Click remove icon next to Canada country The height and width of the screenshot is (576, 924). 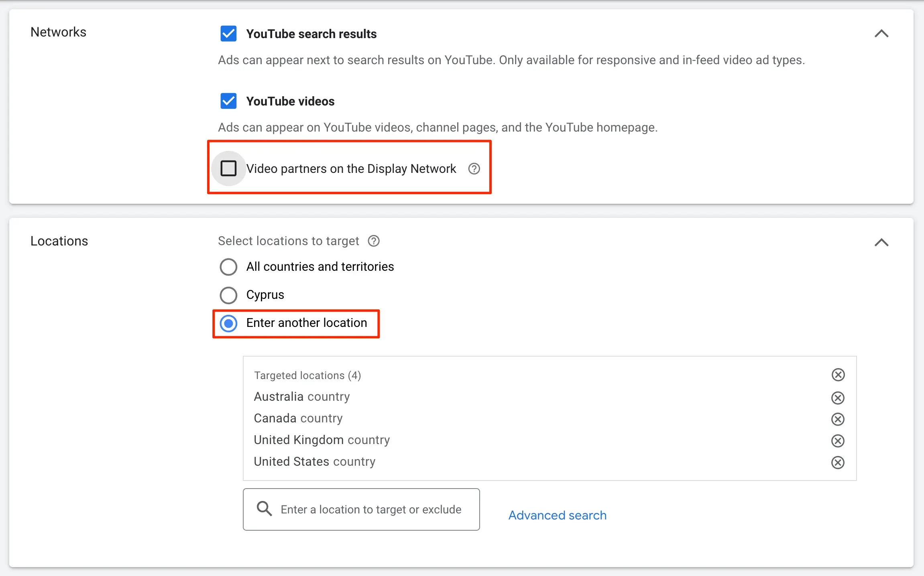838,418
